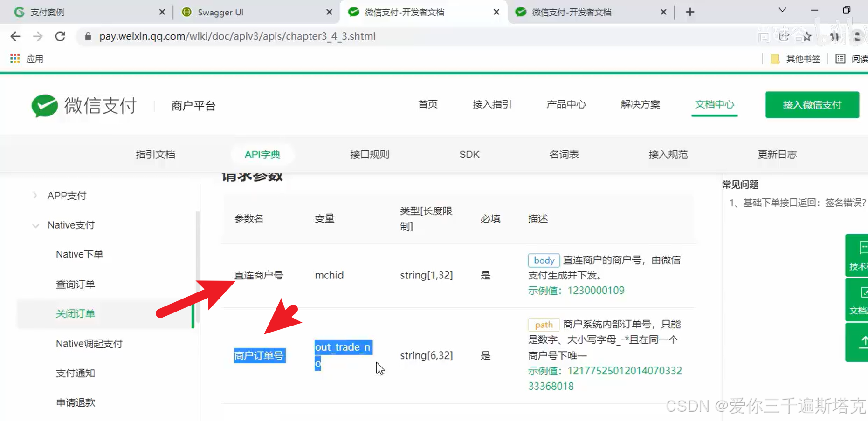Expand the APP支付 section chevron
This screenshot has height=421, width=868.
pyautogui.click(x=35, y=196)
